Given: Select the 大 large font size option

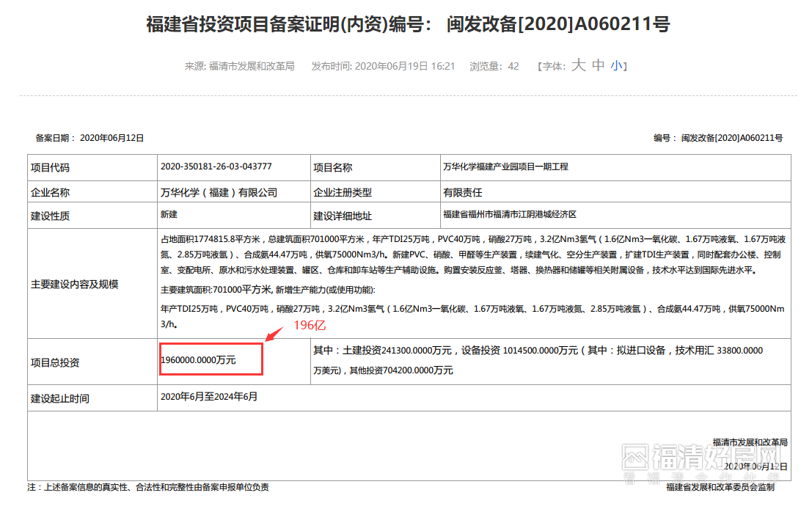Looking at the screenshot, I should 578,65.
